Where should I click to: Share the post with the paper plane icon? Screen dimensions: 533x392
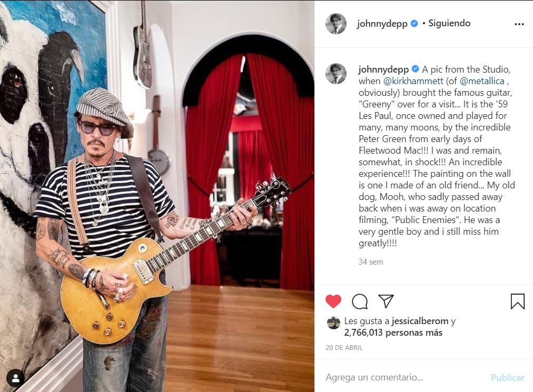(x=386, y=301)
